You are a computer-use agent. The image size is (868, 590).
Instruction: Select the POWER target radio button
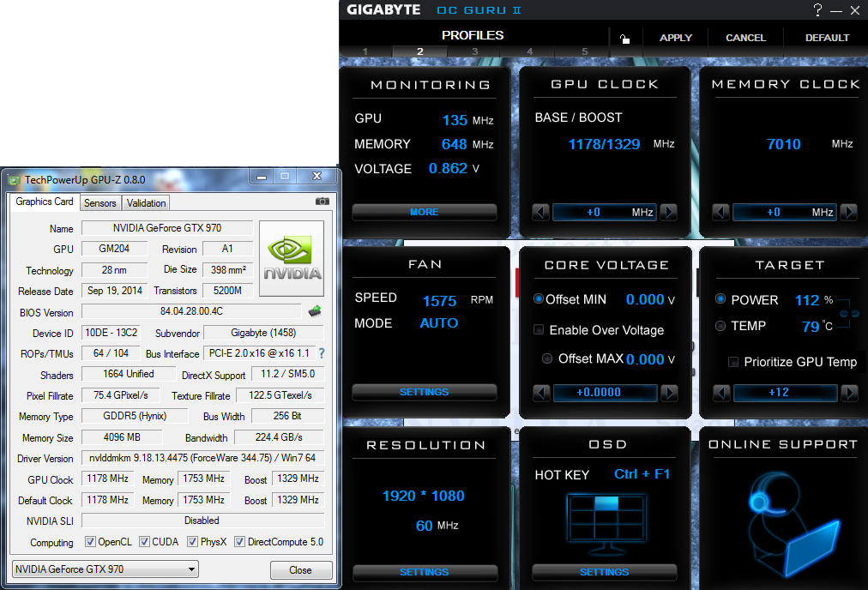coord(720,299)
